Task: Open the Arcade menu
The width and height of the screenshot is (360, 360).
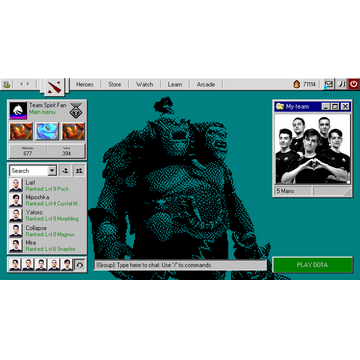Action: [206, 84]
